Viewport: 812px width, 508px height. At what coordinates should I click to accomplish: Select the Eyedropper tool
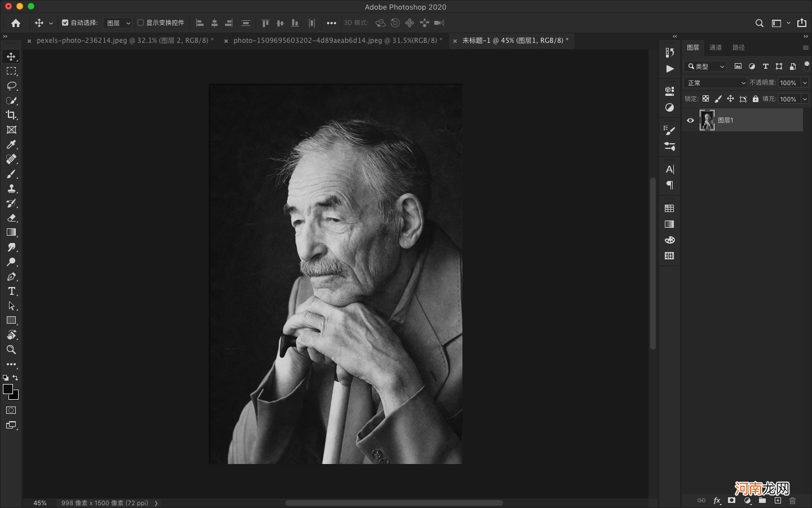(11, 144)
